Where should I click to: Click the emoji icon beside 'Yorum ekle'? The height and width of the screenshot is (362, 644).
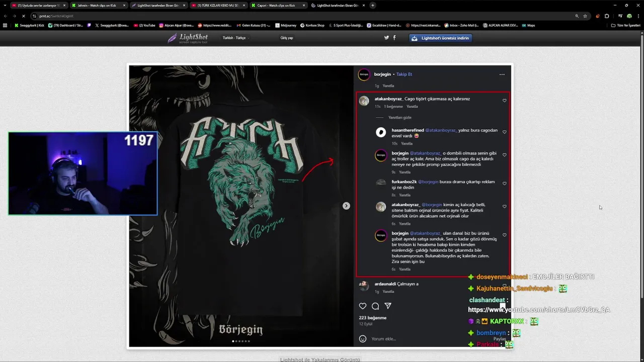click(x=362, y=339)
